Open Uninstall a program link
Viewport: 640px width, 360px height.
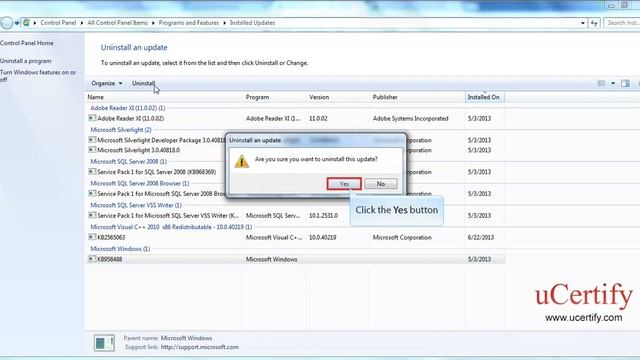(26, 61)
